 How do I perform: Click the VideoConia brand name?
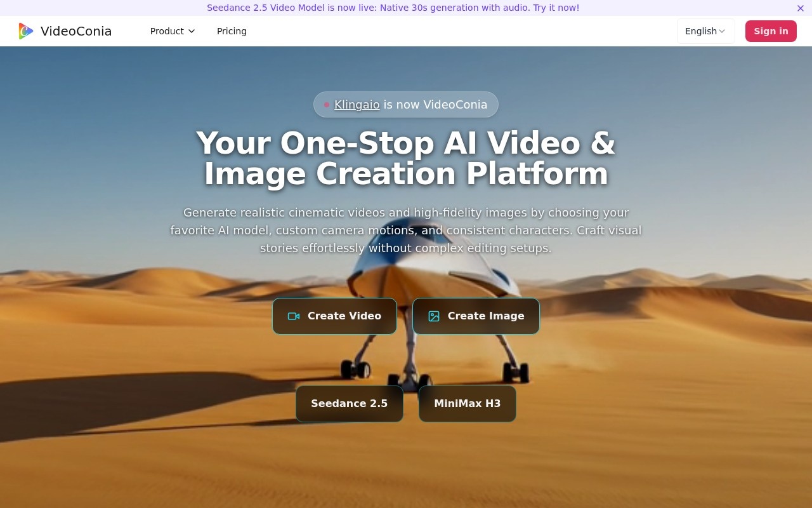point(76,31)
